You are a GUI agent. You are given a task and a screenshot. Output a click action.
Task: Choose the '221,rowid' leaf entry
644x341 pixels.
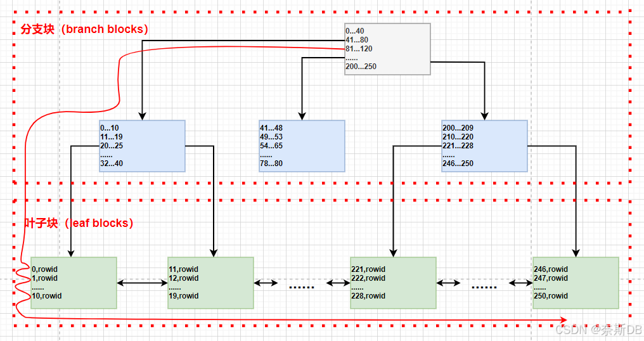click(368, 269)
